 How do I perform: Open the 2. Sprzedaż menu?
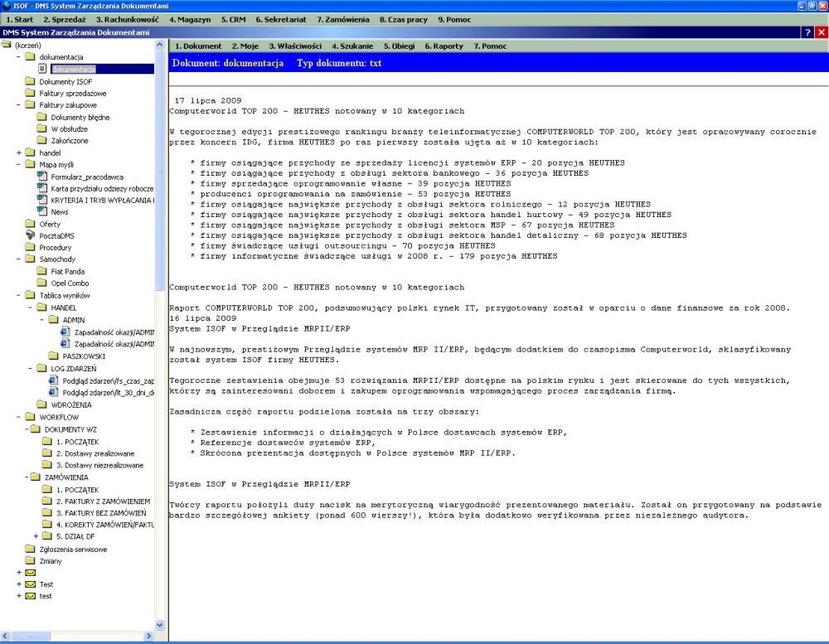[64, 20]
